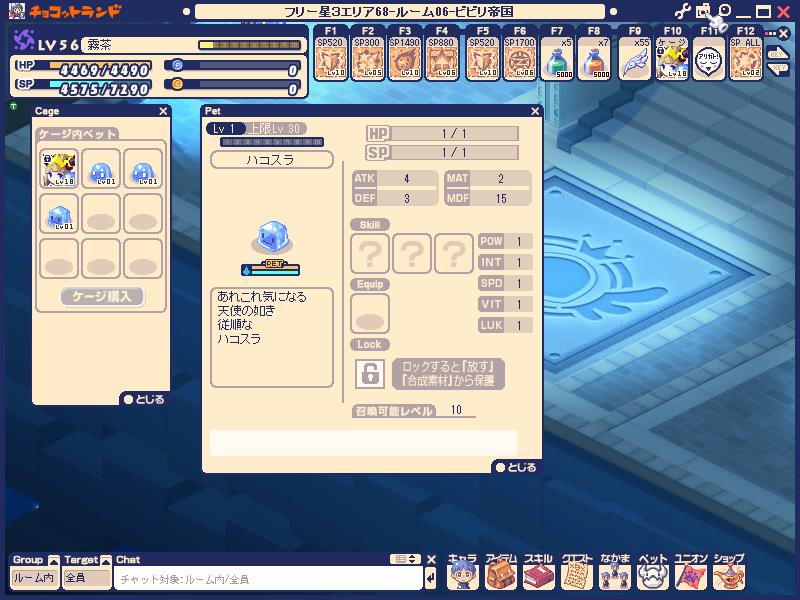Activate the F4 skill SP880

tap(442, 58)
